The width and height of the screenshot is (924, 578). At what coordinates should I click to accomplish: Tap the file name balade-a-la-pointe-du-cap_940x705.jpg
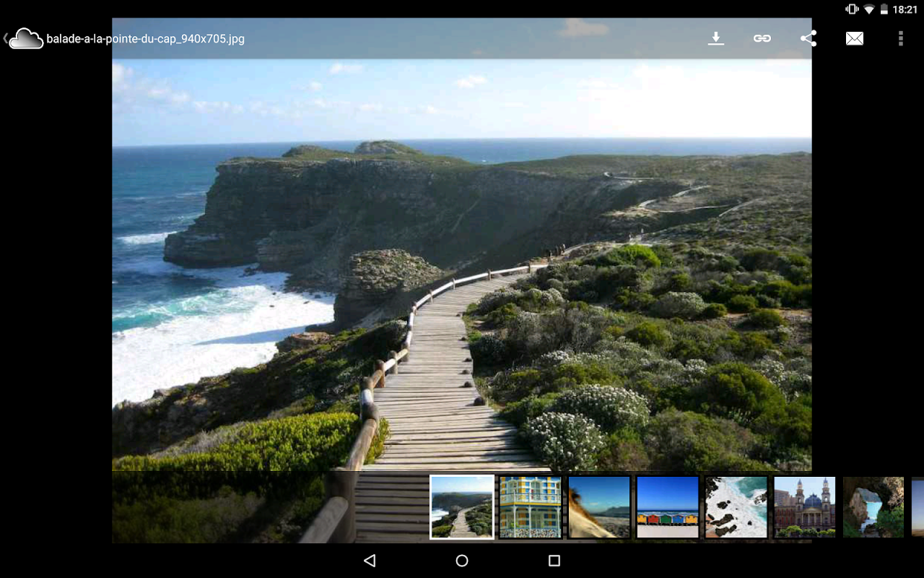(145, 39)
